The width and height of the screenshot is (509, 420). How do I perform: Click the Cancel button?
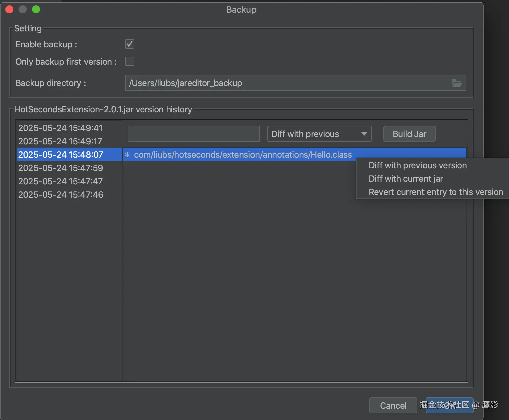[x=393, y=405]
